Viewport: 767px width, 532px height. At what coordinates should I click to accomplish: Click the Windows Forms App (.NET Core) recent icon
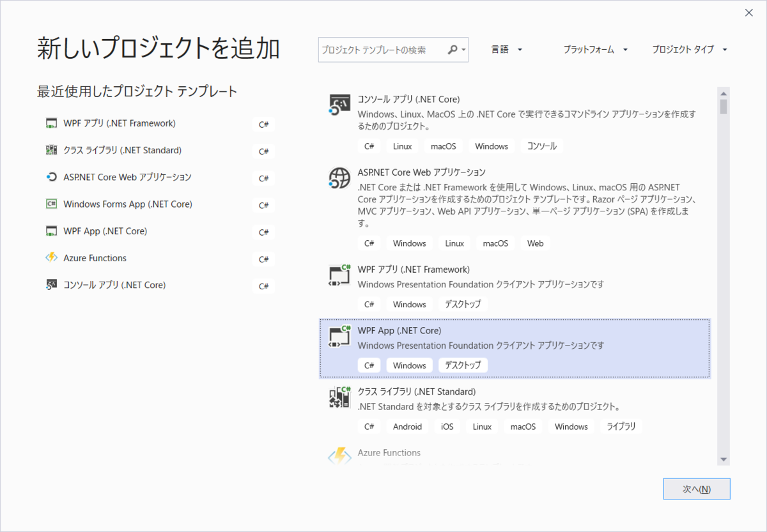click(52, 204)
